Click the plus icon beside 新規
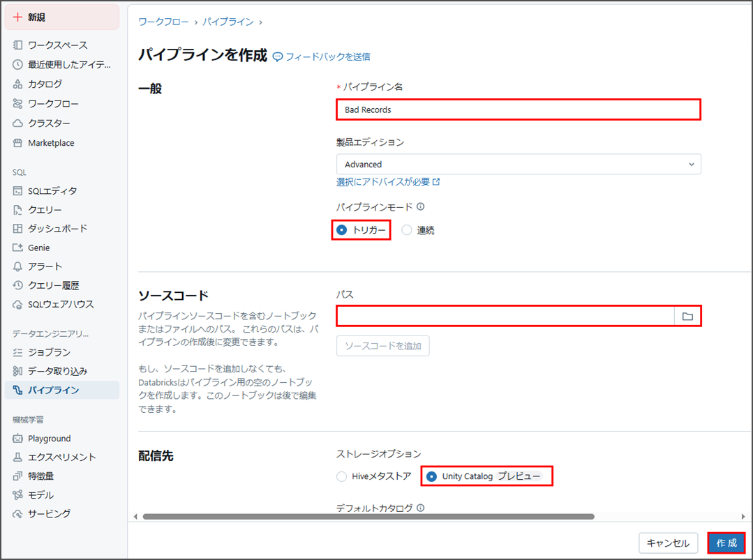 [x=17, y=17]
